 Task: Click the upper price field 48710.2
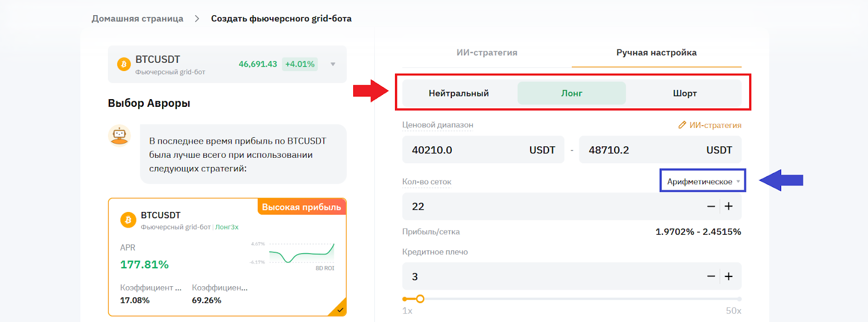(660, 150)
